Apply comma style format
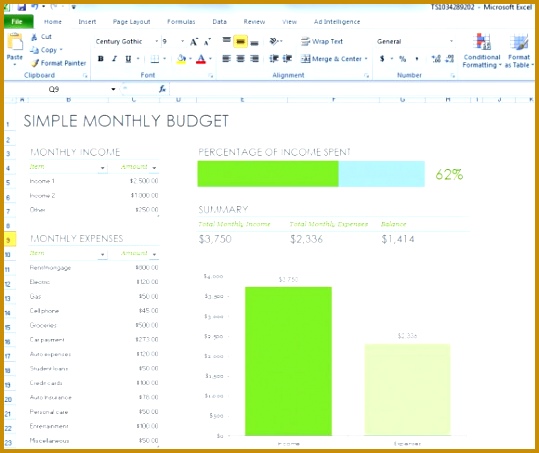 click(x=417, y=59)
